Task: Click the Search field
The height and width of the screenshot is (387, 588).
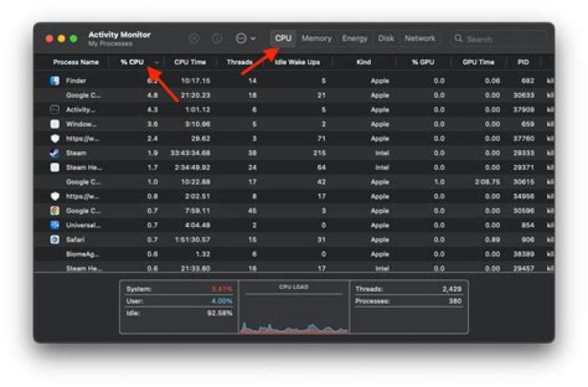Action: 499,38
